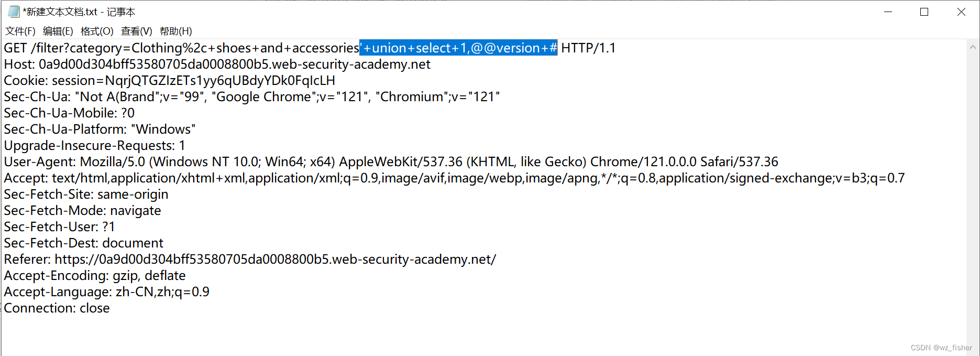The height and width of the screenshot is (356, 980).
Task: Open the 文件(F) menu
Action: (20, 31)
